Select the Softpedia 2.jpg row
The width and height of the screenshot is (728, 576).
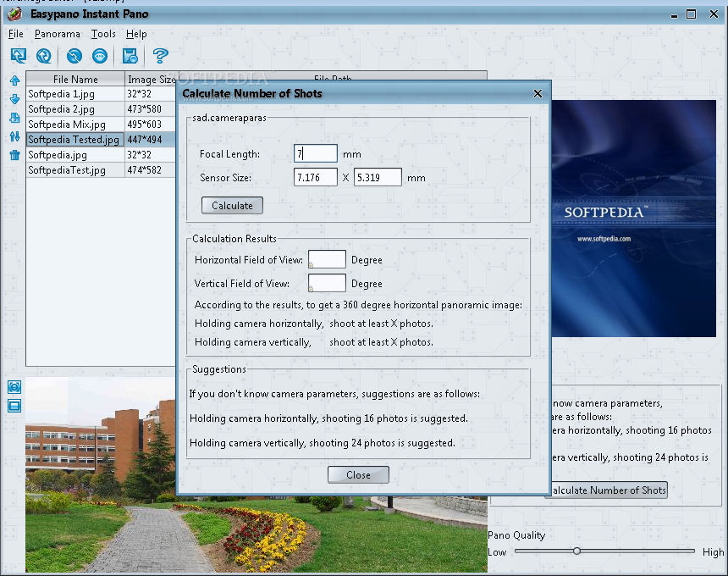(x=101, y=109)
